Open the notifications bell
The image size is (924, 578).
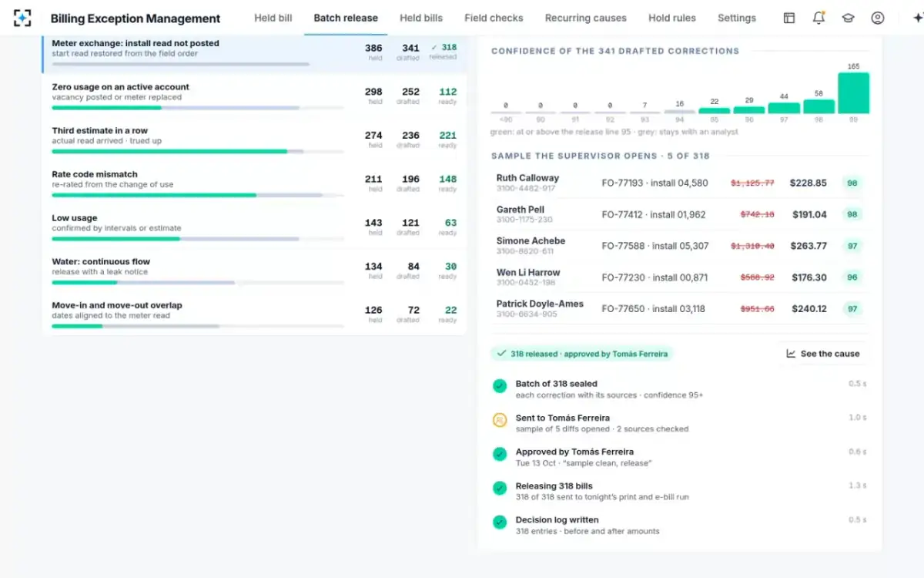[x=819, y=18]
